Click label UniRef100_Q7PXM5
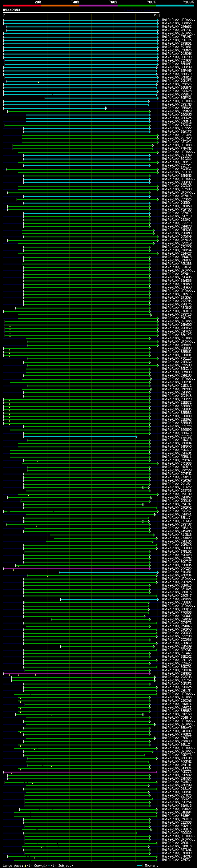197x868 pixels. pos(177,856)
